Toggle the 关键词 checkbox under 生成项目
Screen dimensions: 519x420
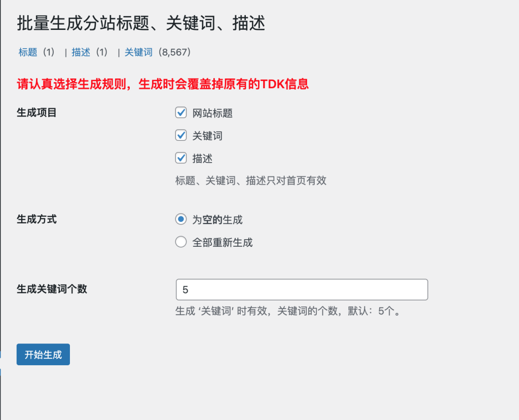(x=181, y=135)
